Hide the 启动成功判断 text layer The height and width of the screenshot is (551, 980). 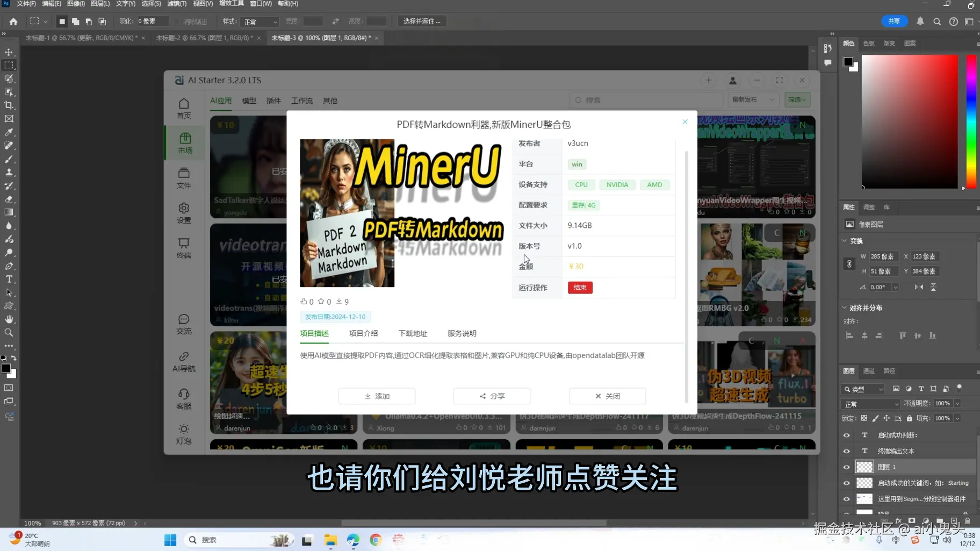[847, 435]
